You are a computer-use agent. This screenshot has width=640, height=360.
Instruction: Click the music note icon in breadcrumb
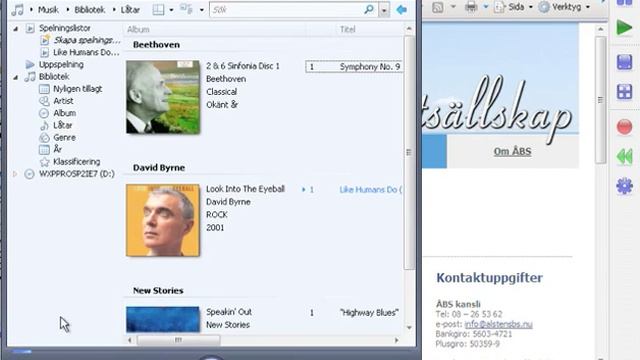(18, 9)
